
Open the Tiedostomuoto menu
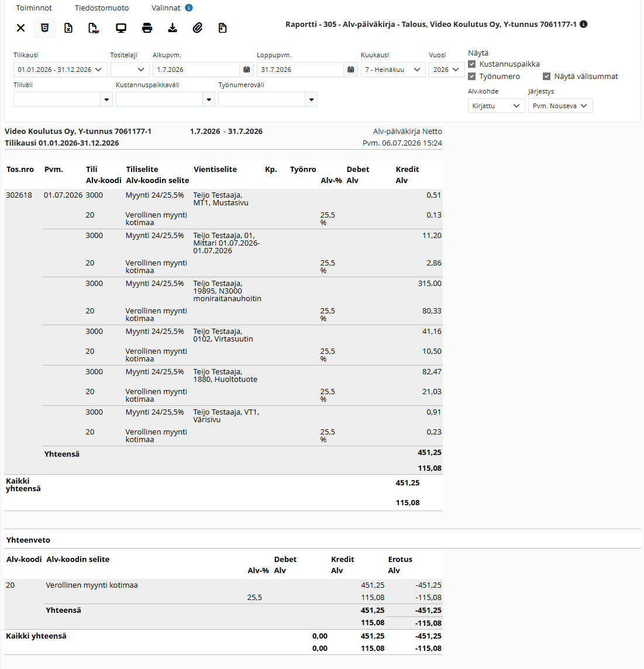[102, 8]
